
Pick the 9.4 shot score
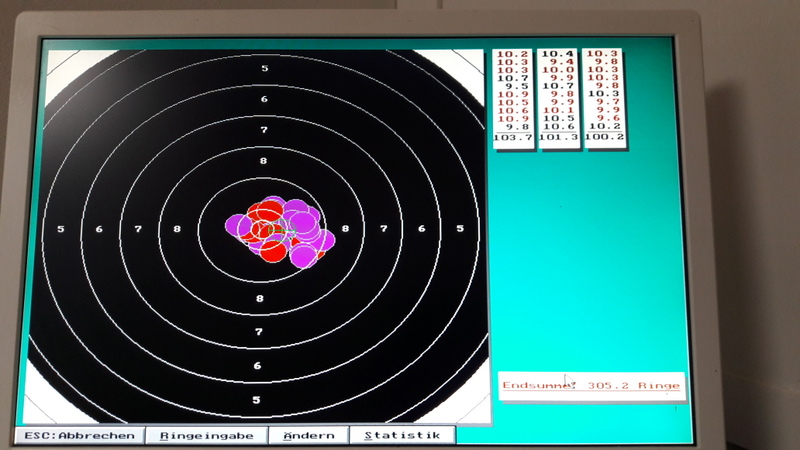pyautogui.click(x=560, y=61)
